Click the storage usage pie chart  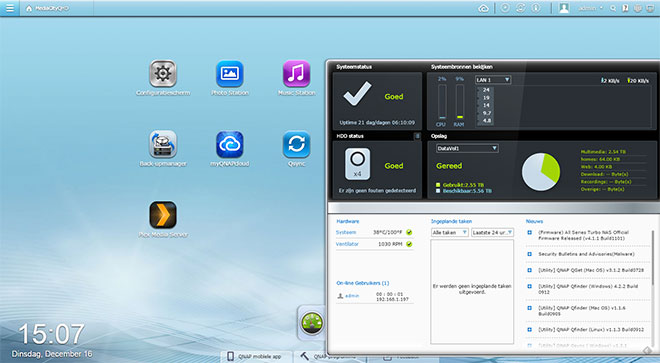tap(541, 172)
